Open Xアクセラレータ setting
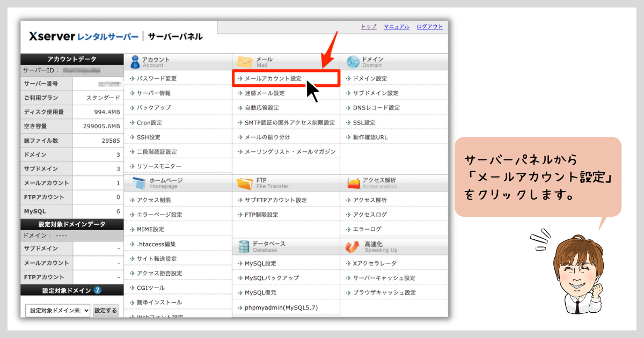The width and height of the screenshot is (644, 338). tap(374, 263)
